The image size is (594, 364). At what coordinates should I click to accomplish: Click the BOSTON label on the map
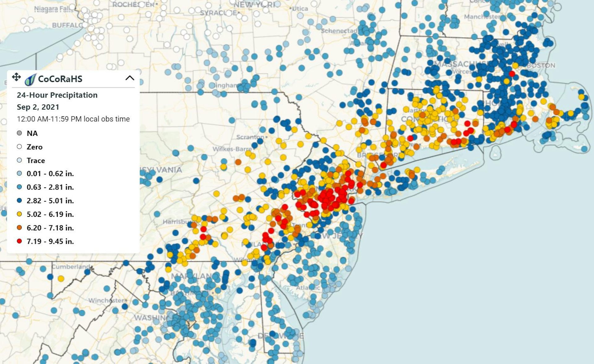point(541,66)
